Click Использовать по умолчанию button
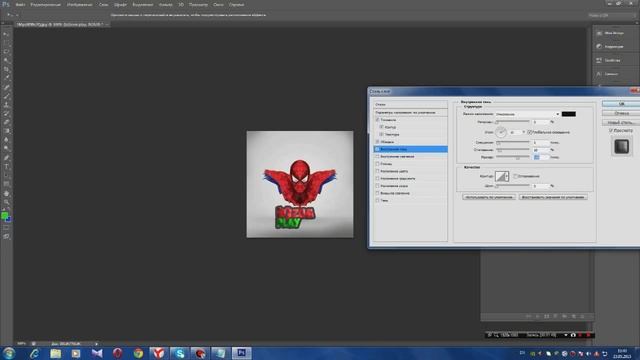This screenshot has height=360, width=640. click(489, 197)
